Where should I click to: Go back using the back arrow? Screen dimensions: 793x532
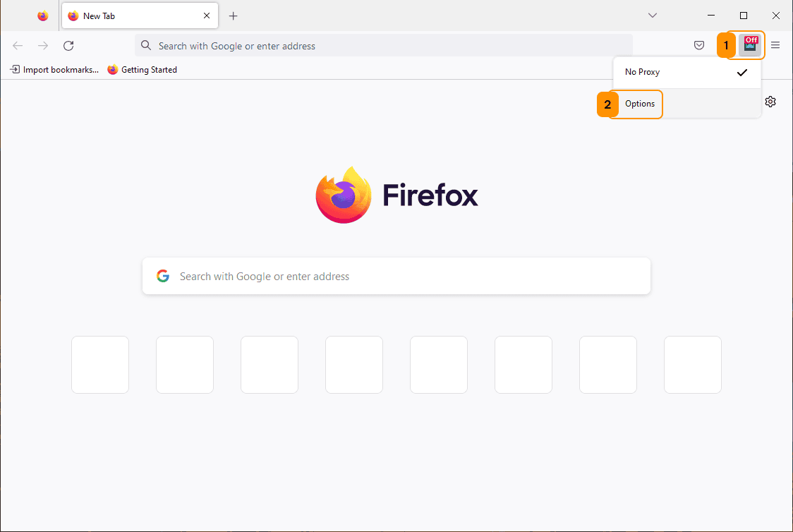pos(18,46)
